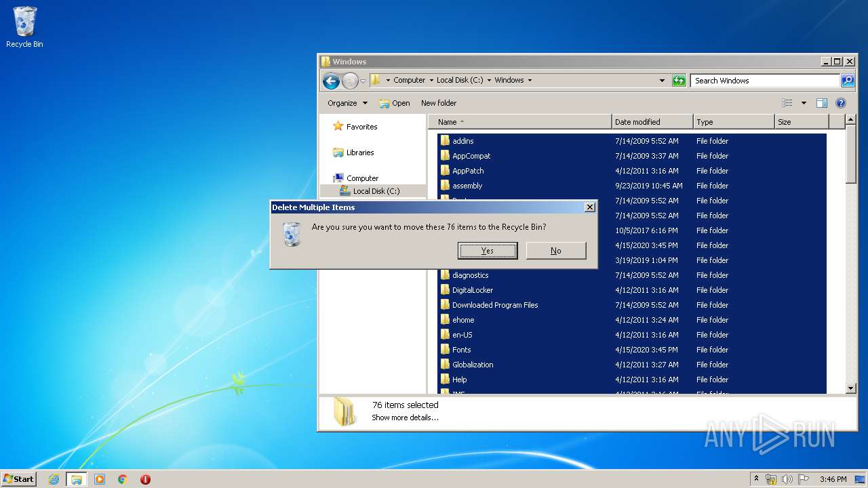Image resolution: width=868 pixels, height=488 pixels.
Task: Select Computer in the navigation pane
Action: pos(362,178)
